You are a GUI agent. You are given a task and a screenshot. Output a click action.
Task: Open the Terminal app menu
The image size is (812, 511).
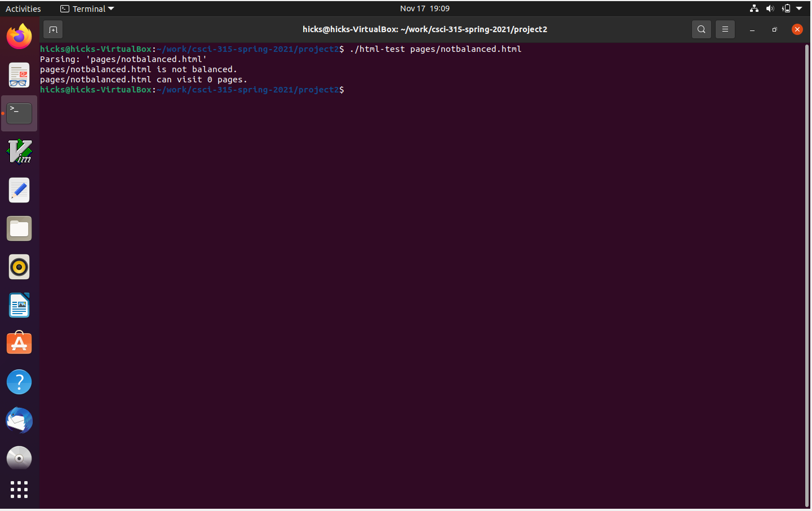coord(87,8)
